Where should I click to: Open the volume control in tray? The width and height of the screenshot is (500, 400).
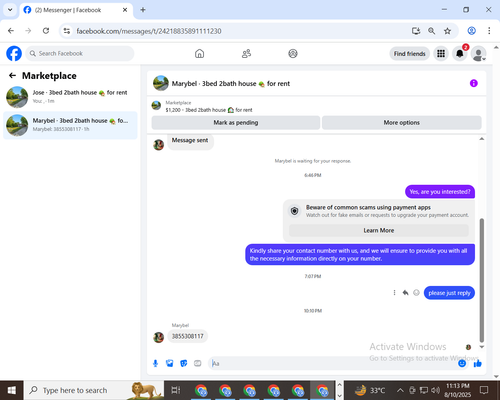pyautogui.click(x=435, y=390)
